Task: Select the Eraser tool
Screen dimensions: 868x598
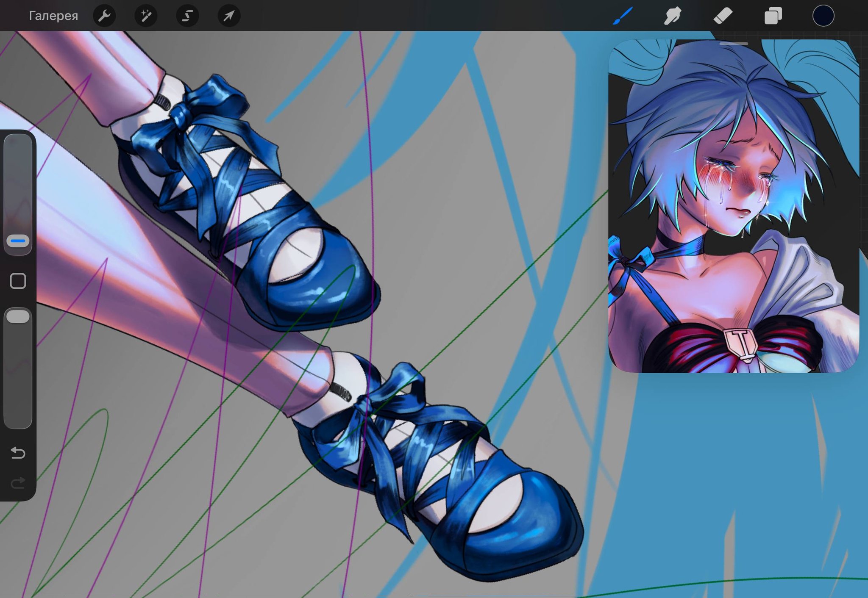Action: click(723, 16)
